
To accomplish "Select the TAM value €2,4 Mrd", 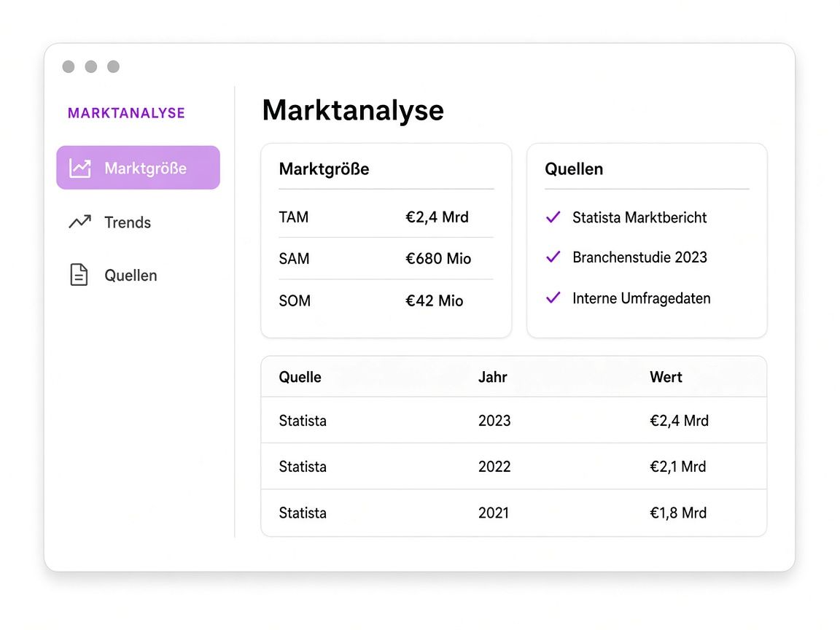I will tap(437, 217).
